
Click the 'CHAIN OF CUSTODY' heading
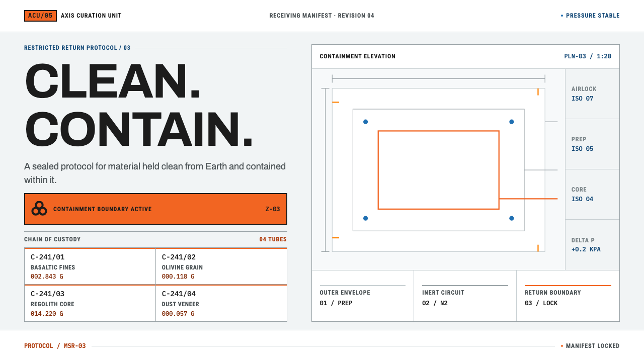point(52,239)
